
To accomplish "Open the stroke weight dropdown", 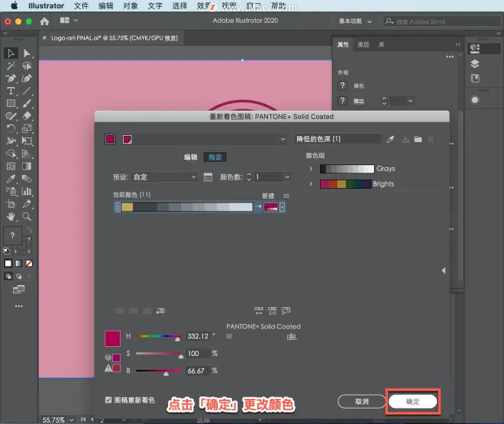I will coord(410,101).
